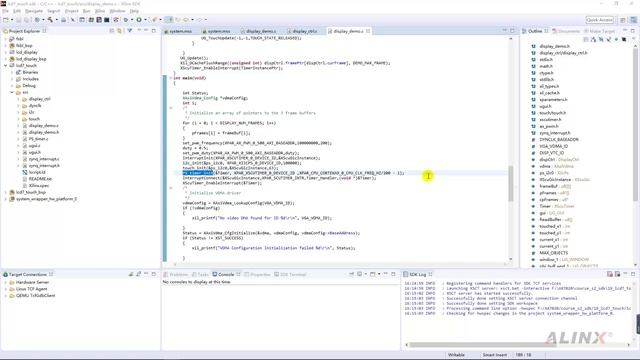Maximize the Project Explorer panel
Image resolution: width=640 pixels, height=360 pixels.
(x=154, y=31)
